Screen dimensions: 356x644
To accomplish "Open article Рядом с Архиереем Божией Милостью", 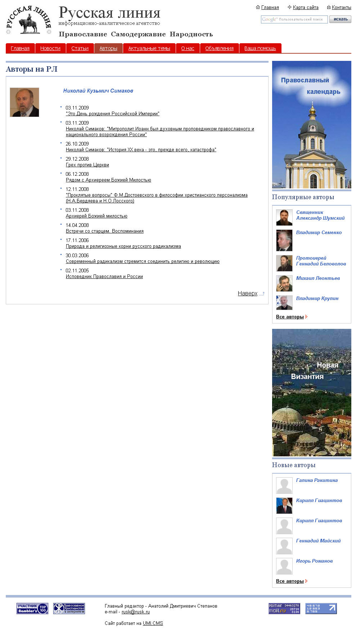I will [x=108, y=180].
